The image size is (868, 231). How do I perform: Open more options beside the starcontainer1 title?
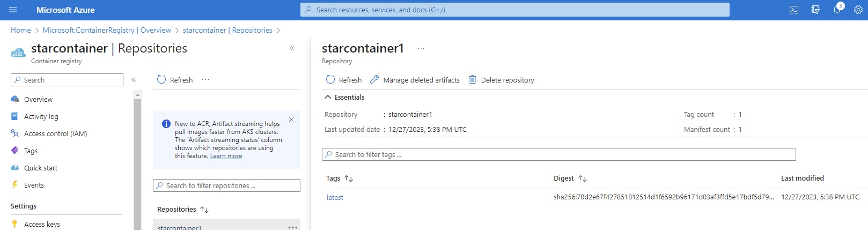[x=421, y=48]
